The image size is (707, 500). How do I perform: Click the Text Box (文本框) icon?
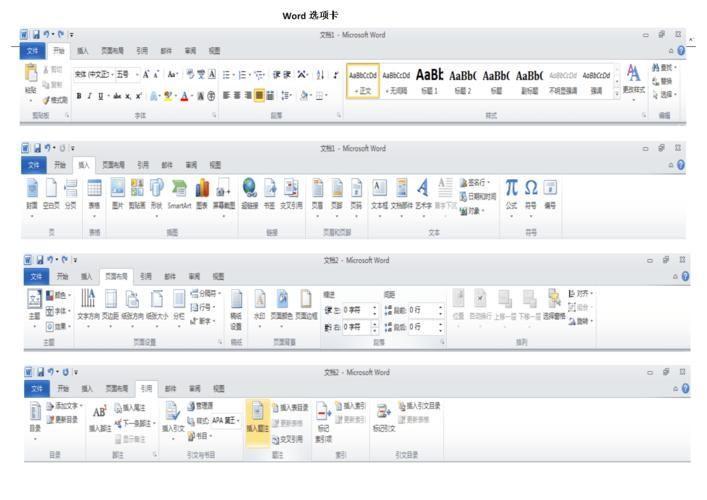[x=379, y=188]
